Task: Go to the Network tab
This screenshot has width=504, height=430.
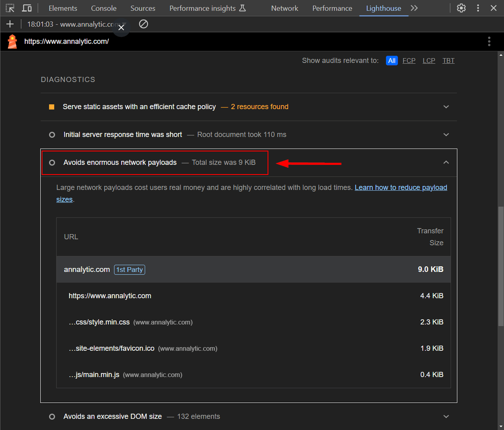Action: (285, 8)
